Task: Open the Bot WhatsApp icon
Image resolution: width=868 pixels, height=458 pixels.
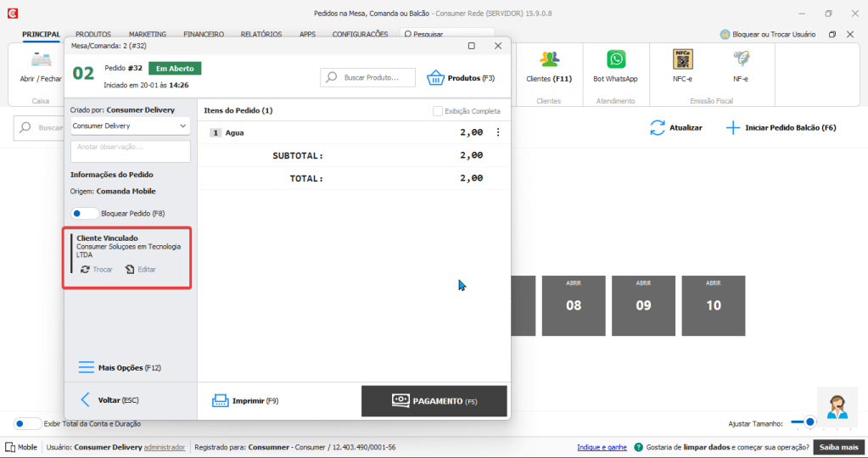Action: click(615, 60)
